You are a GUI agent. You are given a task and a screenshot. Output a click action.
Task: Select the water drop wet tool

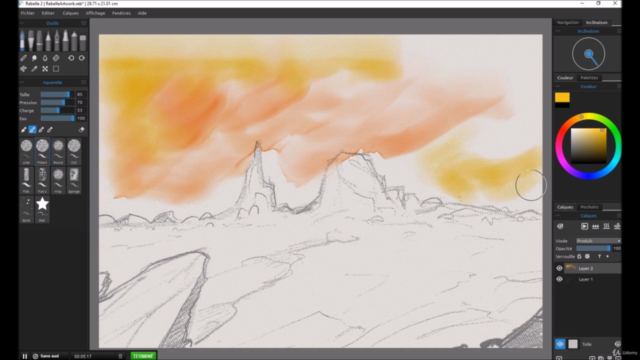tap(45, 58)
